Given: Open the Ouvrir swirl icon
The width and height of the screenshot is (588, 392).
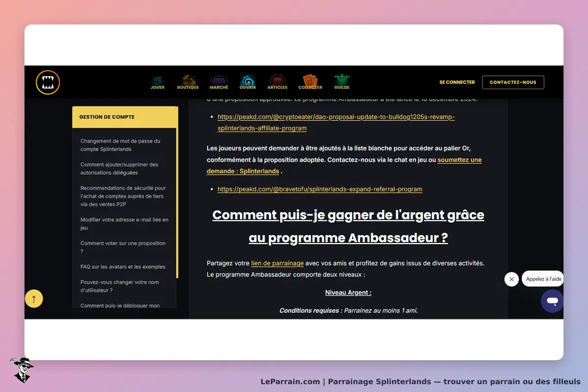Looking at the screenshot, I should point(248,82).
